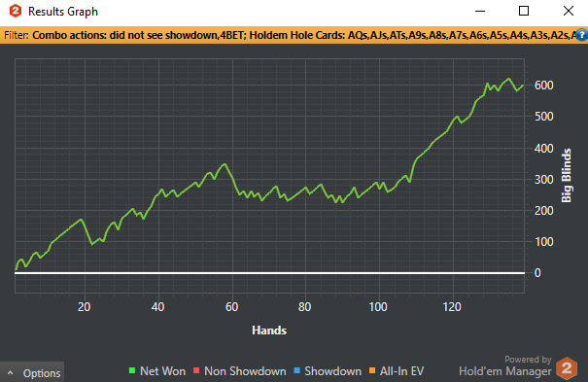This screenshot has height=382, width=588.
Task: Click the Powered by Hold'em Manager text
Action: click(505, 365)
